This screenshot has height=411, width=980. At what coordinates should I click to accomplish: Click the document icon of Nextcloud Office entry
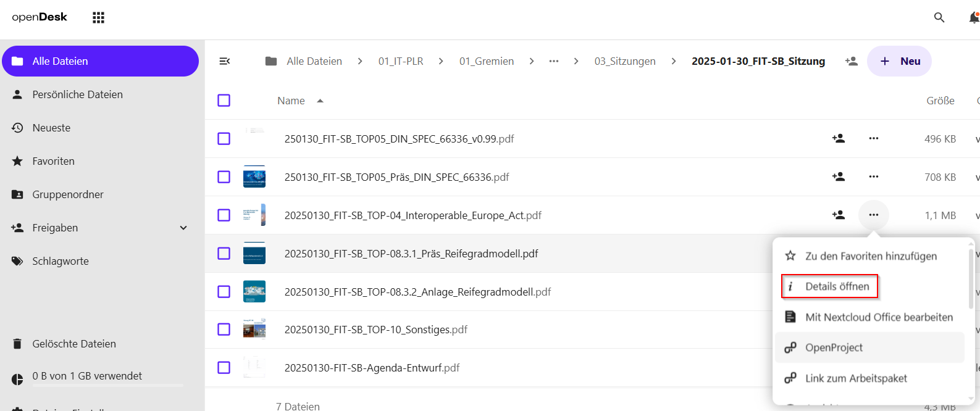[790, 317]
